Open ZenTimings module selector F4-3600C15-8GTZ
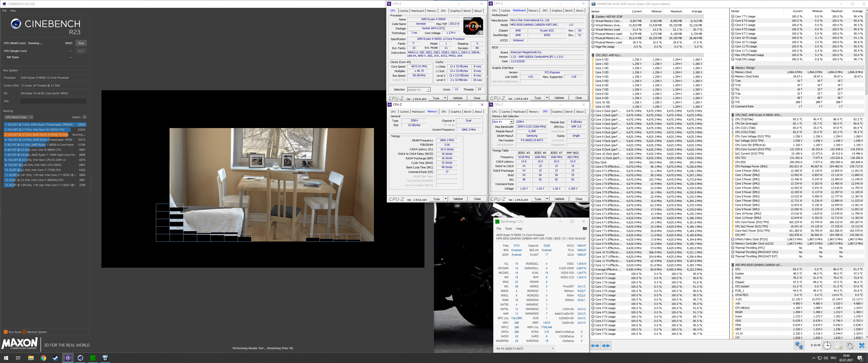The height and width of the screenshot is (363, 868). tap(525, 349)
